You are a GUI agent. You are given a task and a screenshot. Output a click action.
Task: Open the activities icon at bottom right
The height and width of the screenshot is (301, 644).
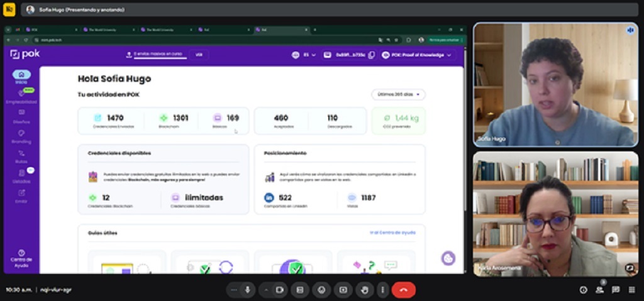tap(631, 290)
